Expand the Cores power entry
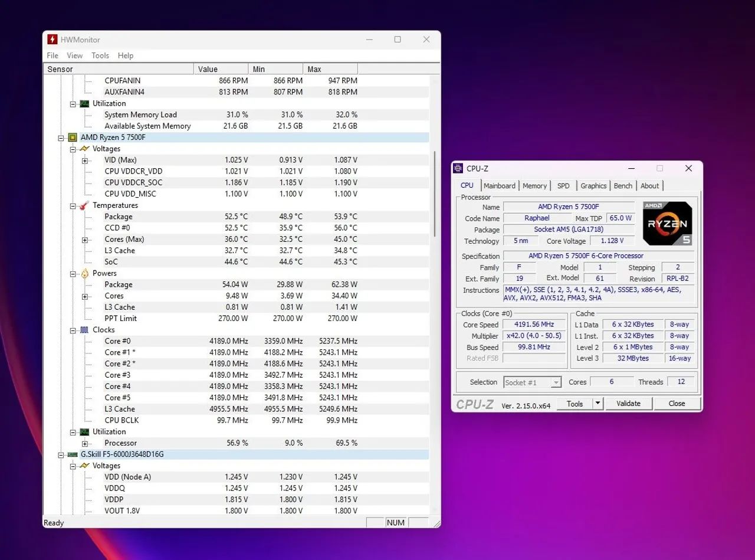Viewport: 755px width, 560px height. click(x=85, y=296)
